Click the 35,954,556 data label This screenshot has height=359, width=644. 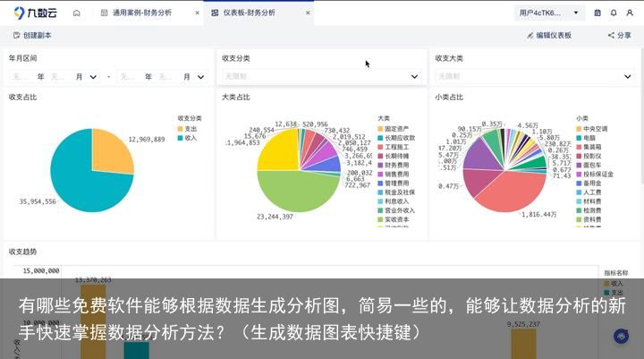tap(38, 201)
